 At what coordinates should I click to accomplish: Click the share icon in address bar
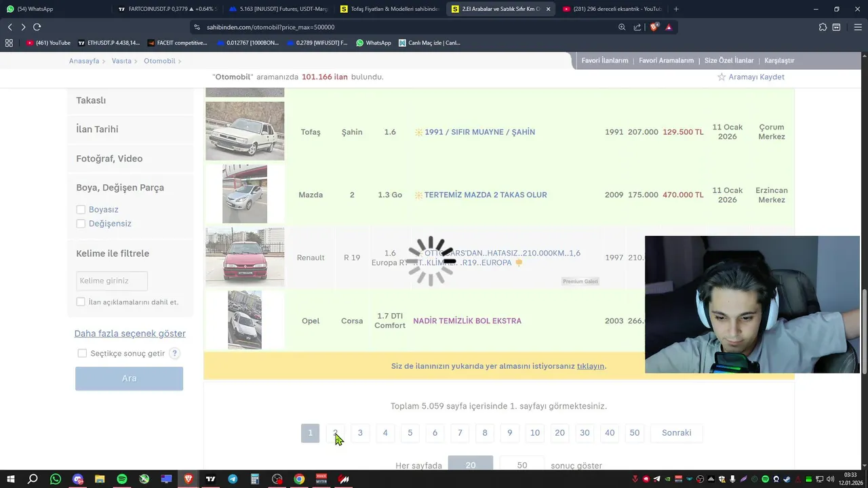[x=637, y=27]
